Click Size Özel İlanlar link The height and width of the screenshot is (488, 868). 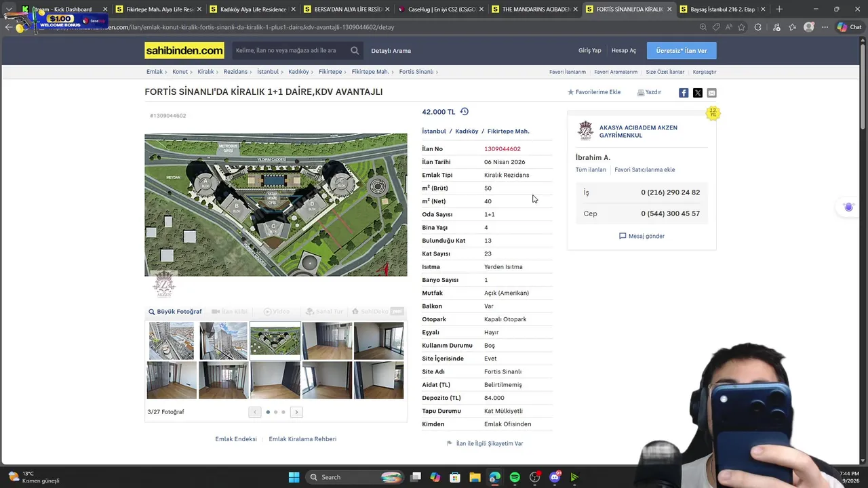665,72
